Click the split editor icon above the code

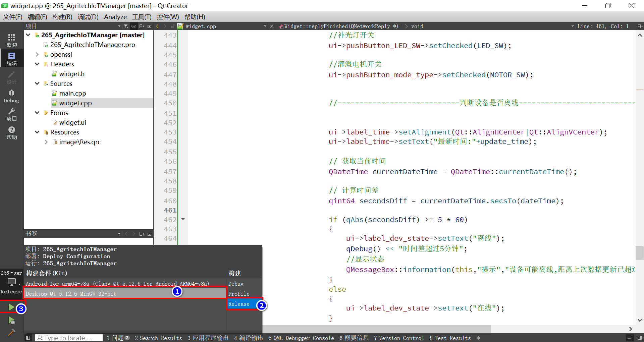point(640,26)
